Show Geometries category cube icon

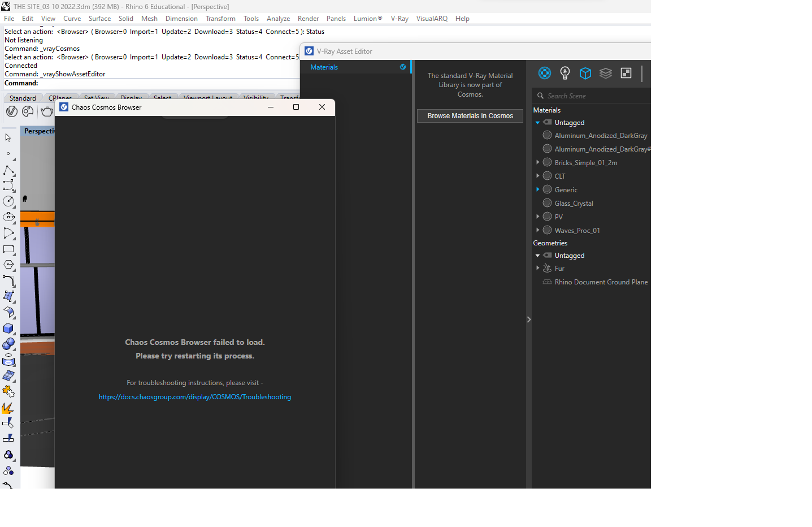coord(585,73)
